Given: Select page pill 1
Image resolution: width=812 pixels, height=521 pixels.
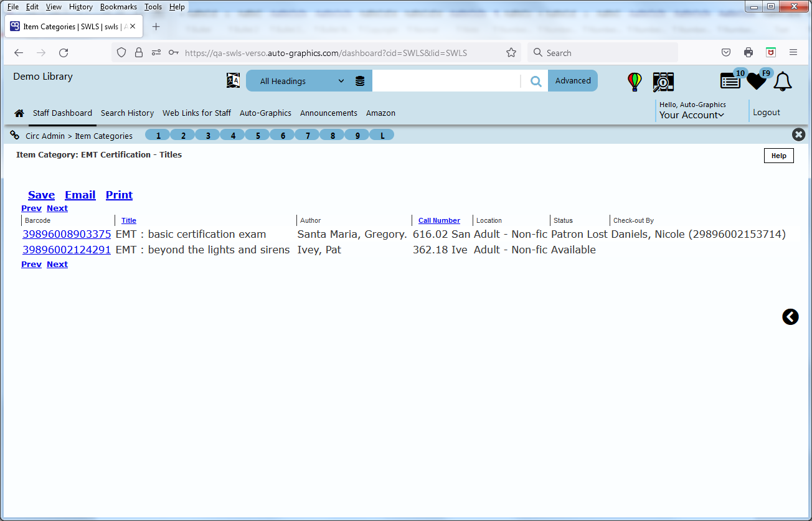Looking at the screenshot, I should tap(158, 135).
